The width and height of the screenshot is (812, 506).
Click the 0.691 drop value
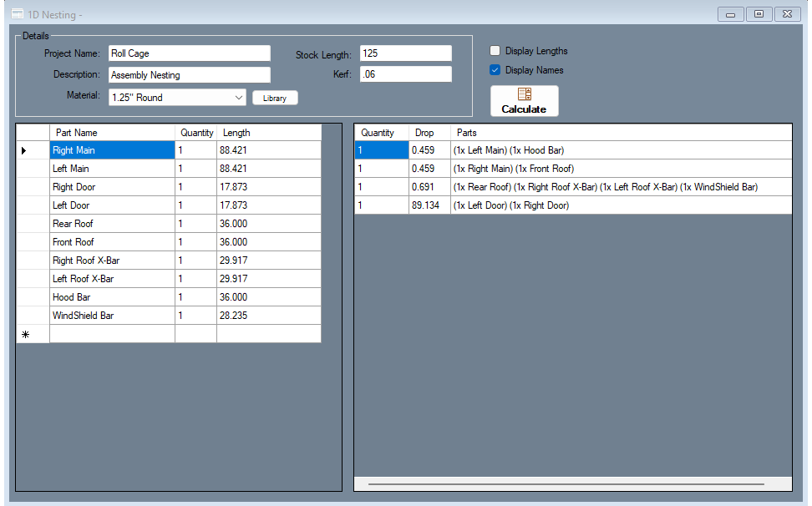pos(429,187)
